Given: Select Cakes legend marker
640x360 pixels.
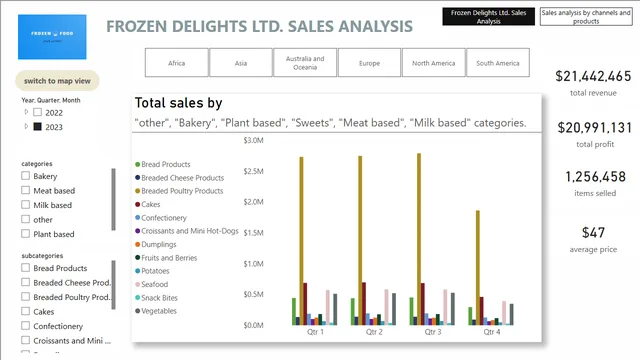Looking at the screenshot, I should point(138,204).
